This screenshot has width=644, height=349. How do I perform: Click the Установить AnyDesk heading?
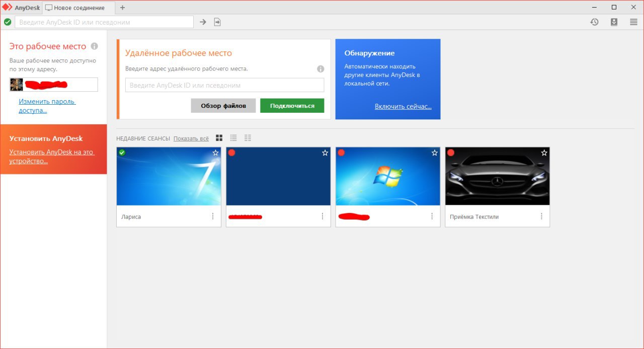(x=46, y=138)
